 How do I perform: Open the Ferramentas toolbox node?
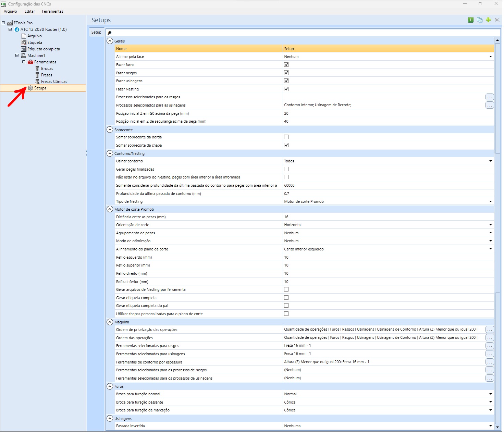[x=45, y=62]
